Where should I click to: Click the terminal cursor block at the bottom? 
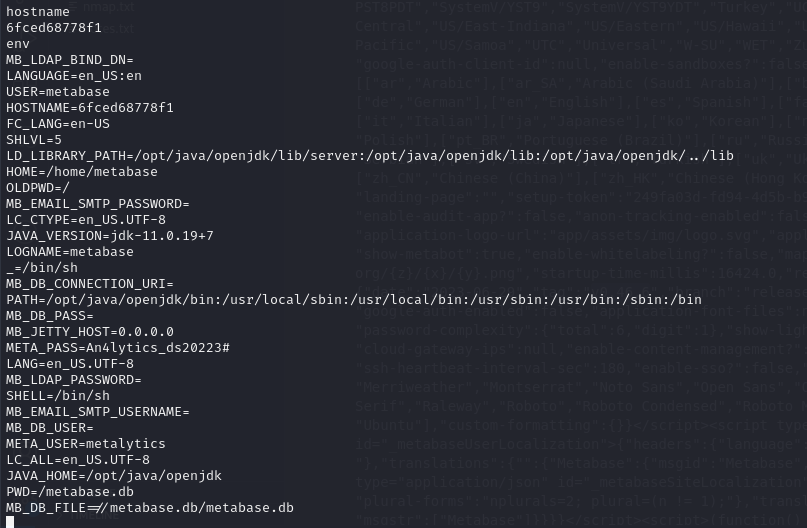pyautogui.click(x=10, y=522)
